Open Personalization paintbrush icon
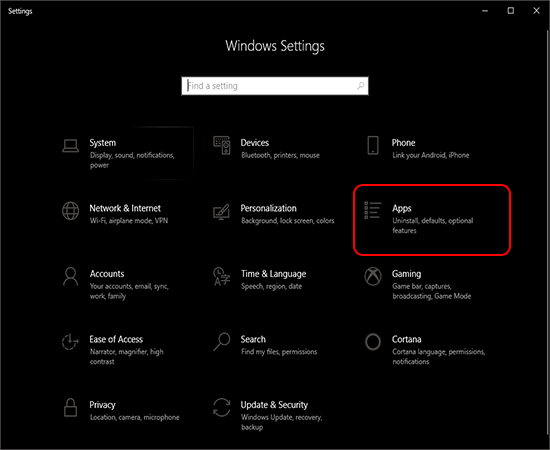Image resolution: width=550 pixels, height=450 pixels. 221,211
